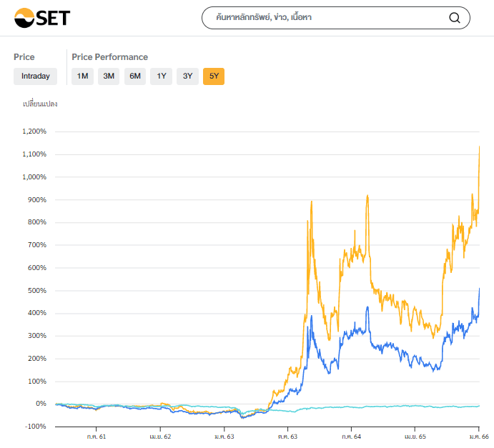Viewport: 494px width, 448px height.
Task: Select the 6M performance period
Action: point(135,76)
